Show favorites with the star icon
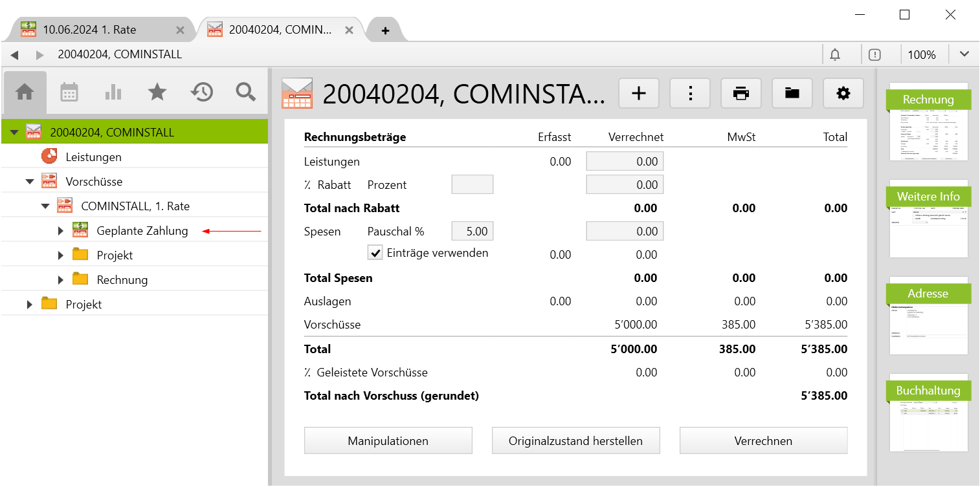Viewport: 980px width, 487px height. coord(157,92)
